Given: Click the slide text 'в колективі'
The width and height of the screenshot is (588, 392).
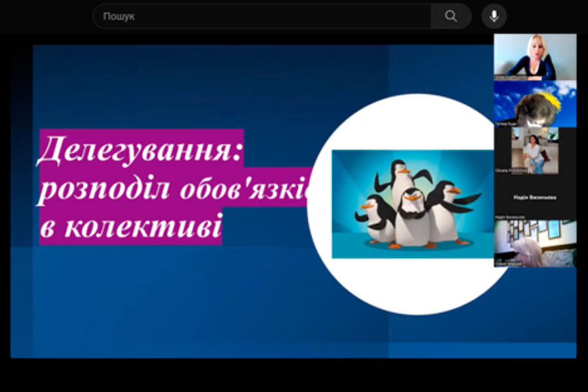Looking at the screenshot, I should pos(131,226).
